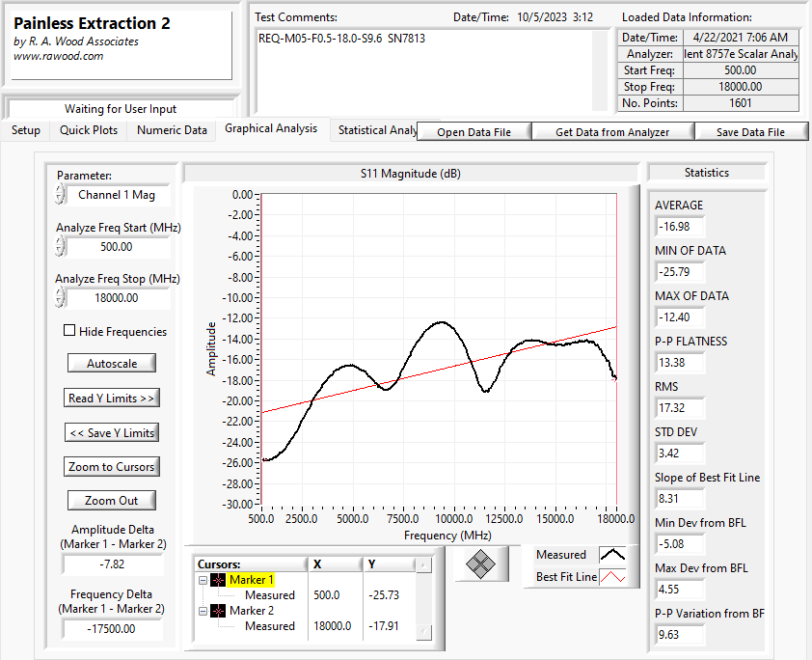Screen dimensions: 812x660
Task: Click the Save Data File button
Action: [x=750, y=132]
